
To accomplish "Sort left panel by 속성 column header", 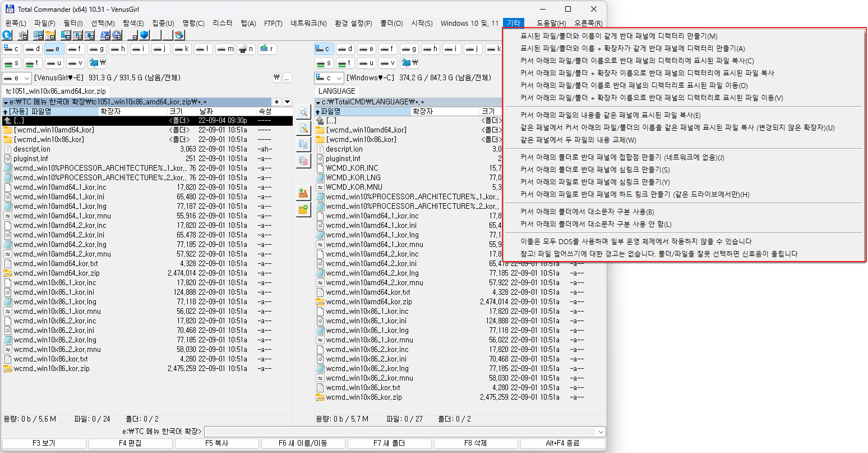I will pos(275,111).
